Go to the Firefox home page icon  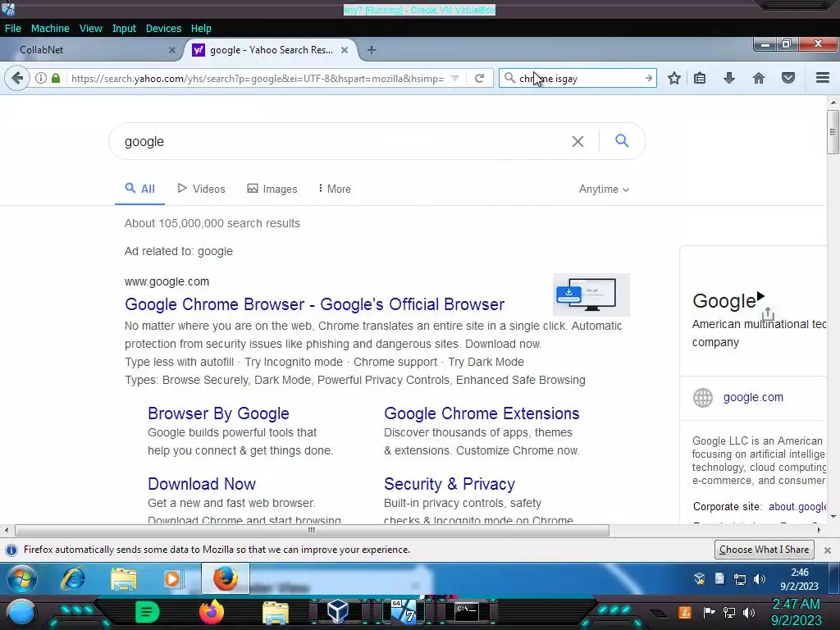tap(759, 78)
